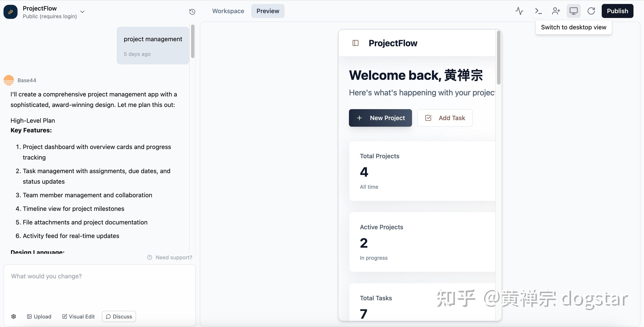Open version history next to Workspace
The height and width of the screenshot is (327, 644).
(192, 12)
